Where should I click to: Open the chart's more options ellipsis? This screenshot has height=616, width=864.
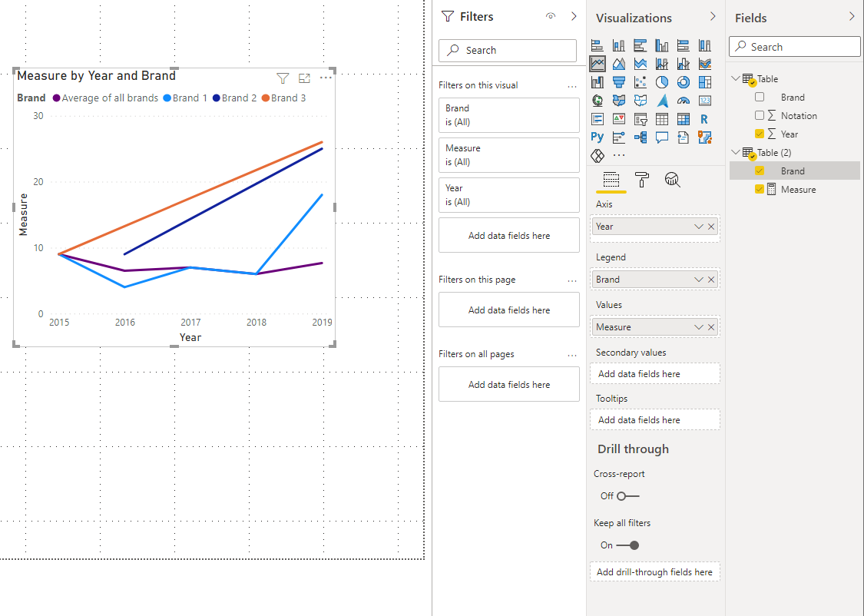326,78
